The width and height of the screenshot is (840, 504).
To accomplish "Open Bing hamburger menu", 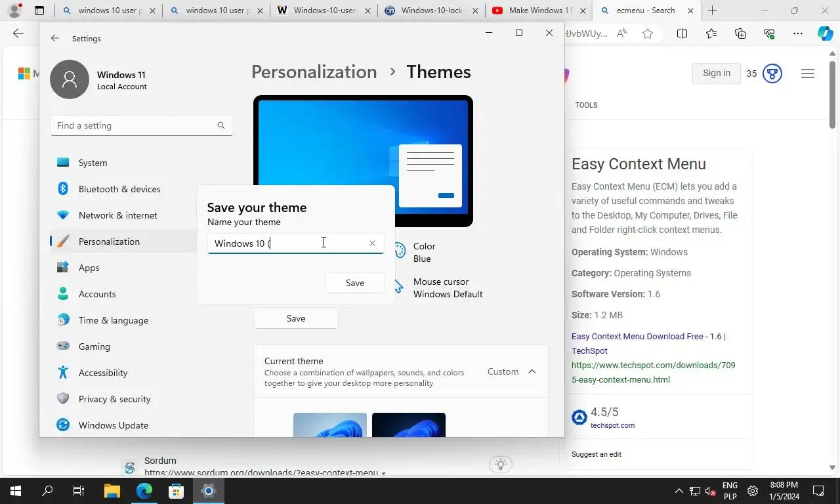I will coord(808,73).
